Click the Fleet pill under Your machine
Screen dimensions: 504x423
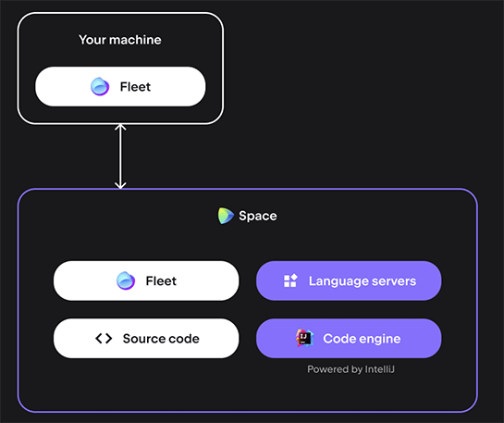coord(120,86)
